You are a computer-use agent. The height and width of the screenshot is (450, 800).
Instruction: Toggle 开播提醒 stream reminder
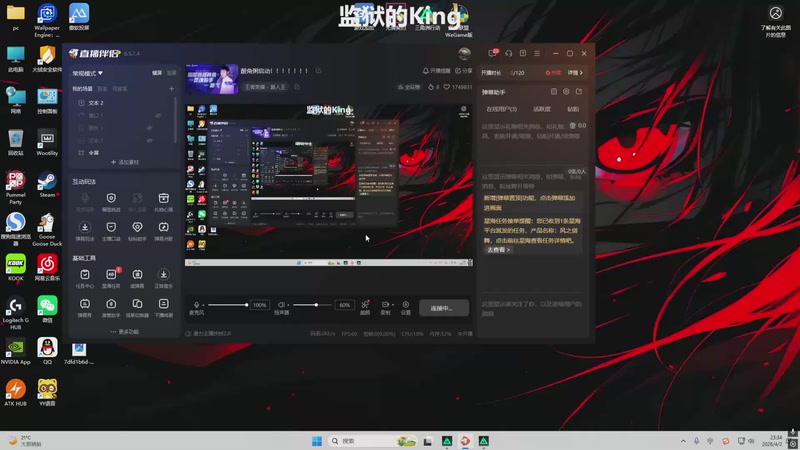(x=437, y=71)
